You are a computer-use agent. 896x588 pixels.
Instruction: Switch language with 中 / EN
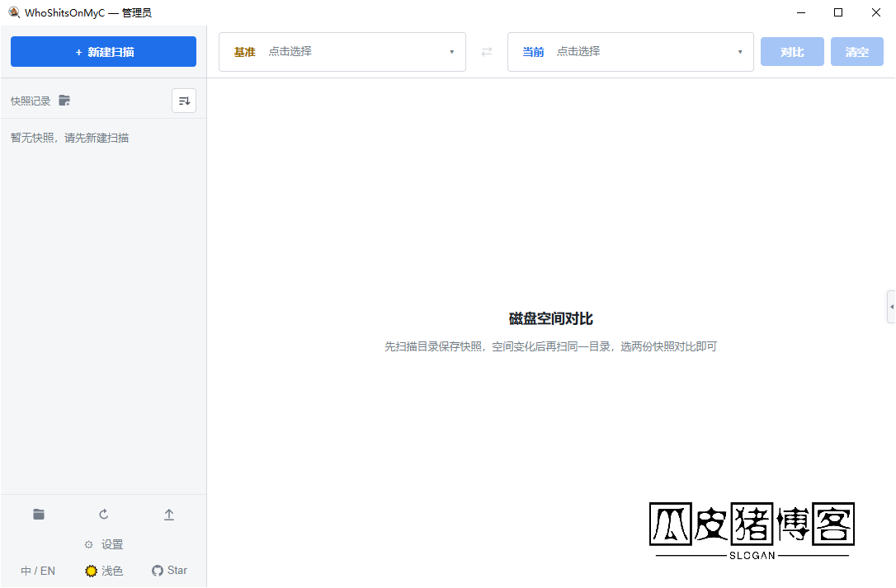click(38, 571)
